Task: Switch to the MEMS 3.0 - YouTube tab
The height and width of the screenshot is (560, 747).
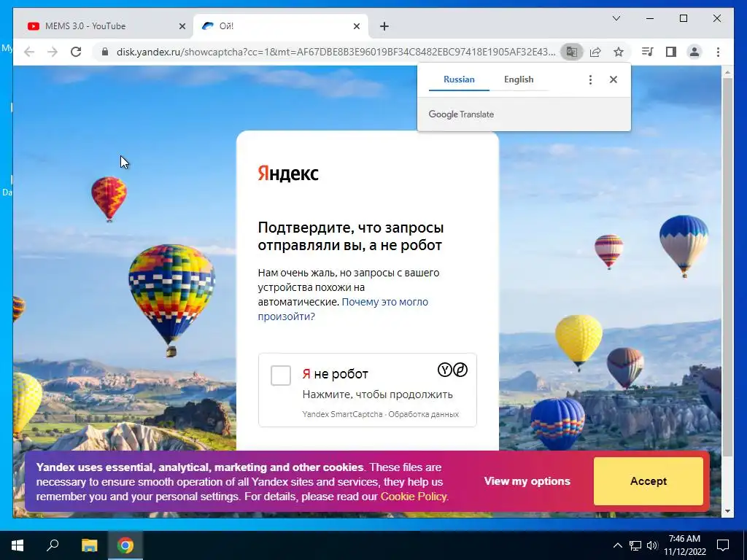Action: 104,26
